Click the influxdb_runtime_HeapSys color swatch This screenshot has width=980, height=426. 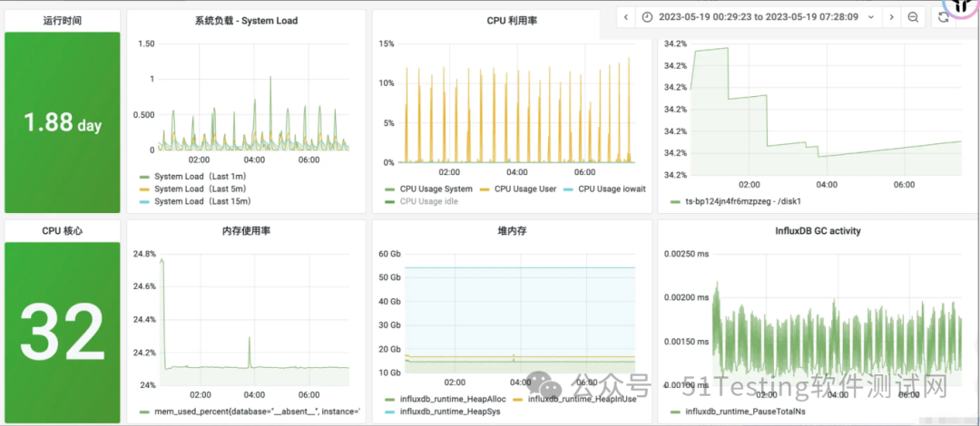(x=390, y=411)
